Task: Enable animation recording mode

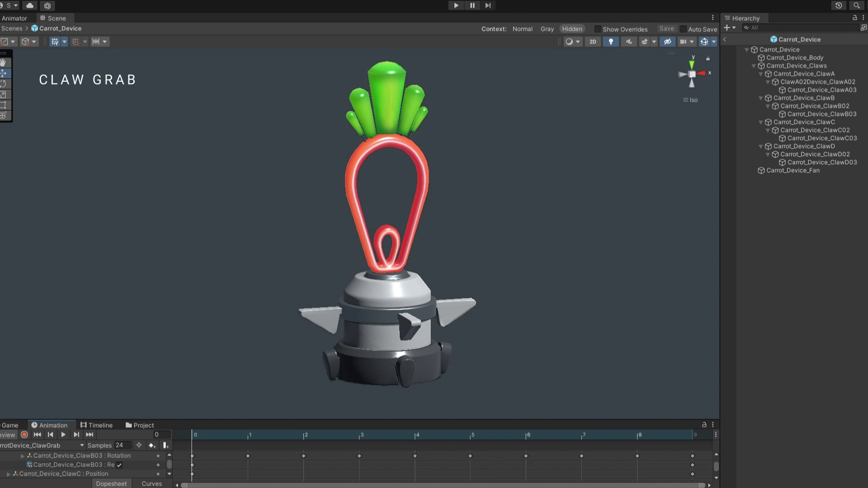Action: pos(24,435)
